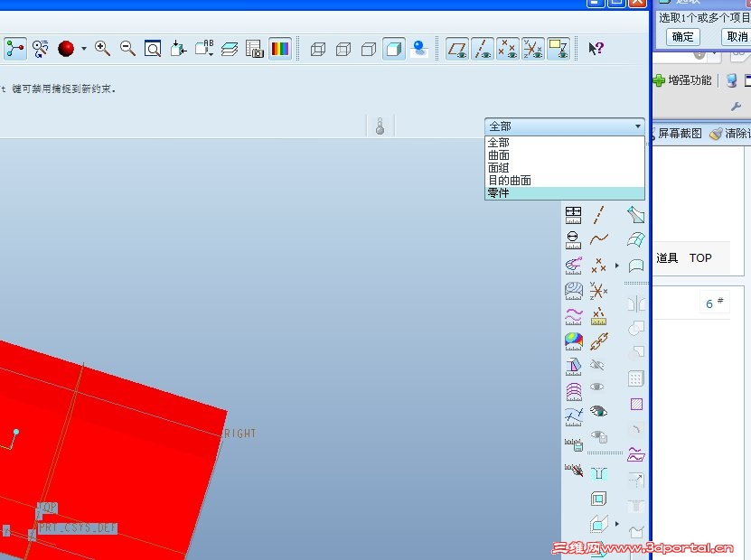Toggle annotation display icon
The image size is (751, 560).
point(559,49)
